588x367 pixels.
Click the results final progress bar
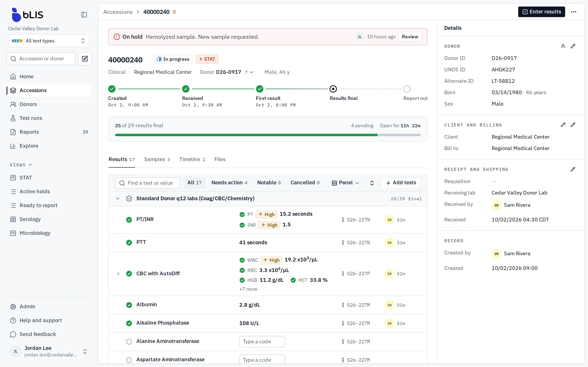(x=268, y=135)
